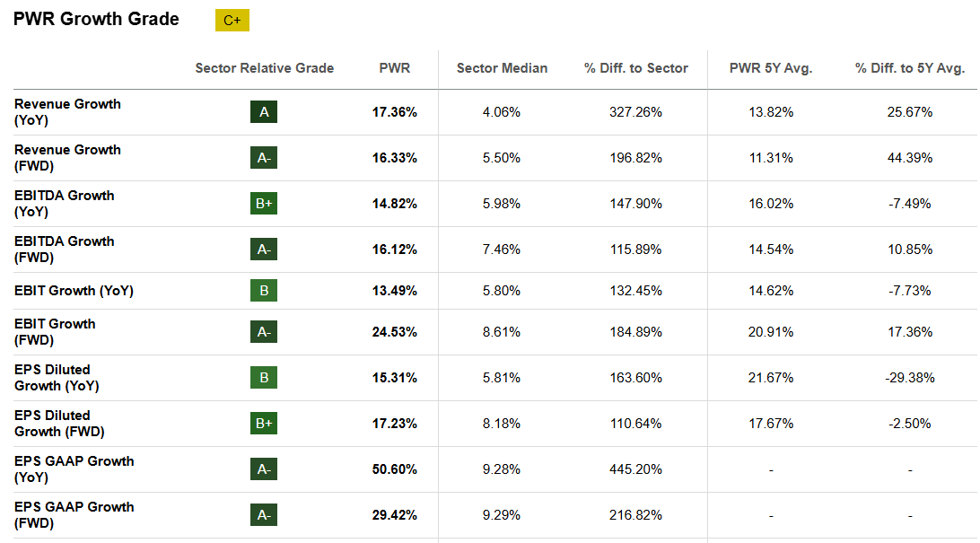The width and height of the screenshot is (980, 543).
Task: Select the Sector Median column header
Action: 502,68
